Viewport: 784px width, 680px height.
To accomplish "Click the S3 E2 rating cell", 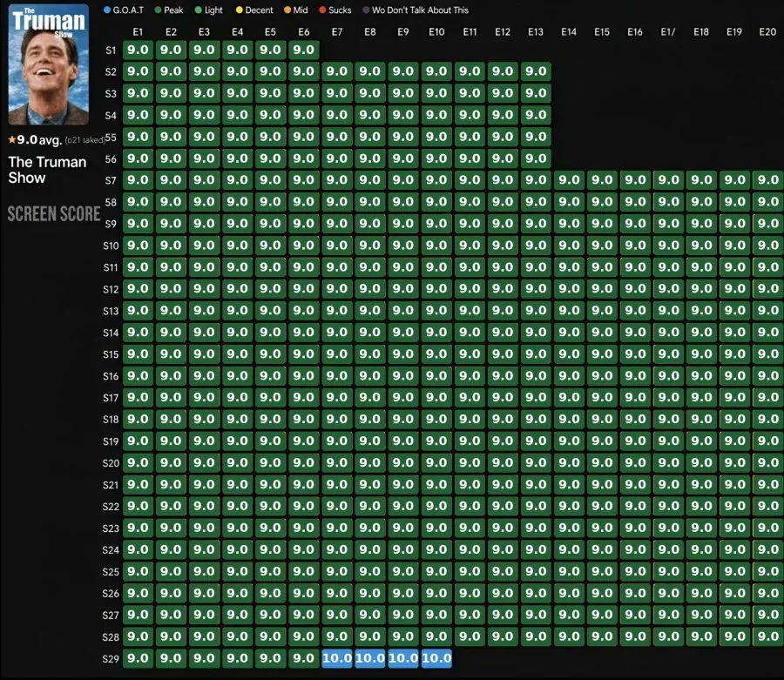I will click(x=171, y=93).
